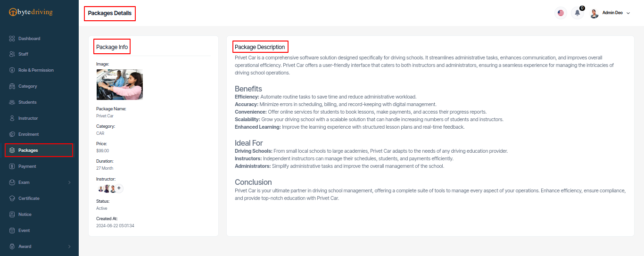Open notifications bell icon

578,13
